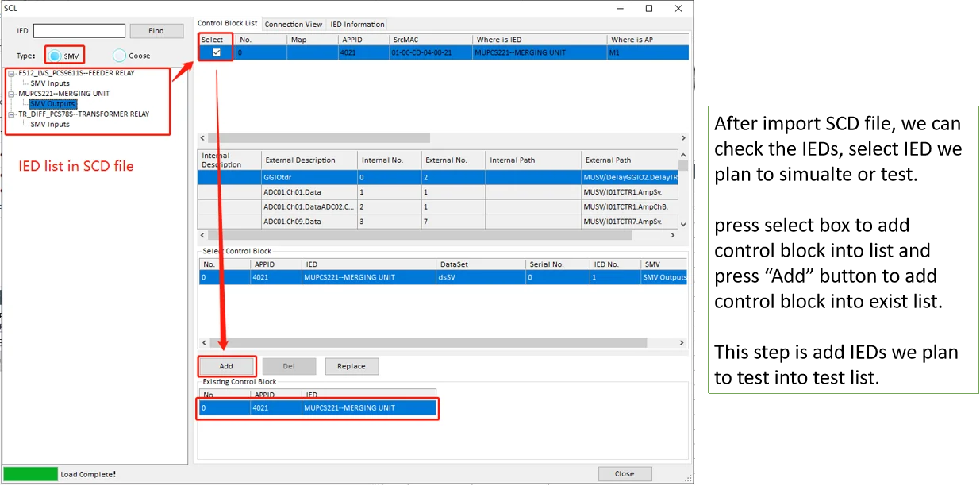980x486 pixels.
Task: Click the Serial No. column header
Action: (x=557, y=264)
